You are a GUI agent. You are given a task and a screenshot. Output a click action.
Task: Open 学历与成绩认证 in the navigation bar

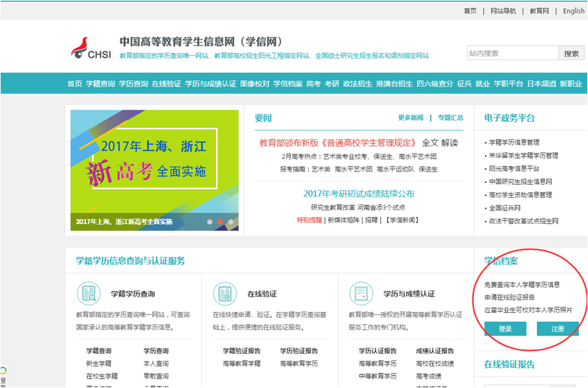[211, 83]
